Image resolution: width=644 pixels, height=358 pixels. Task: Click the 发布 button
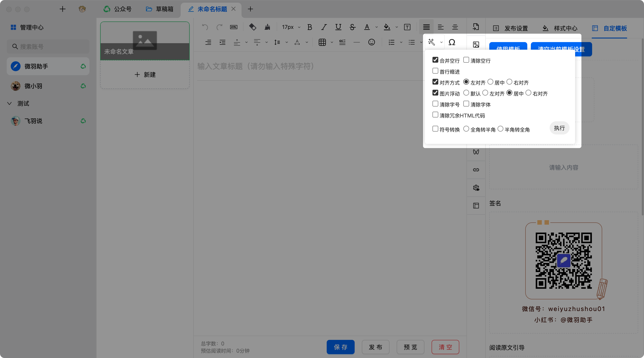point(375,347)
